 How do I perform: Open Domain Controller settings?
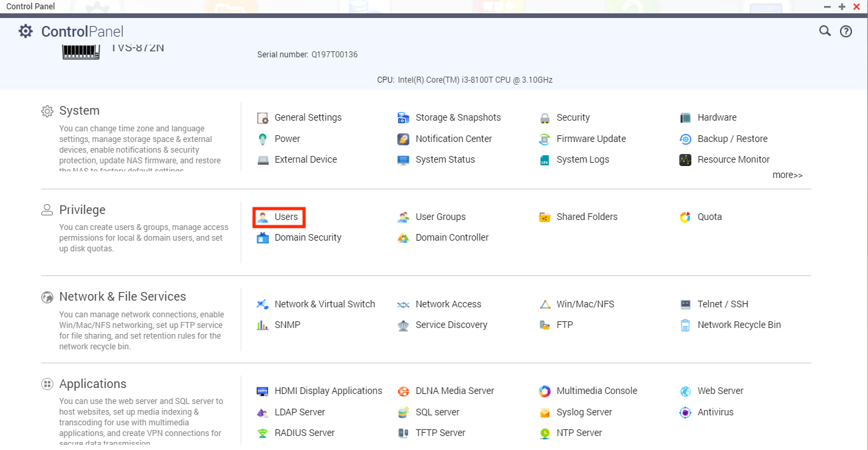451,238
